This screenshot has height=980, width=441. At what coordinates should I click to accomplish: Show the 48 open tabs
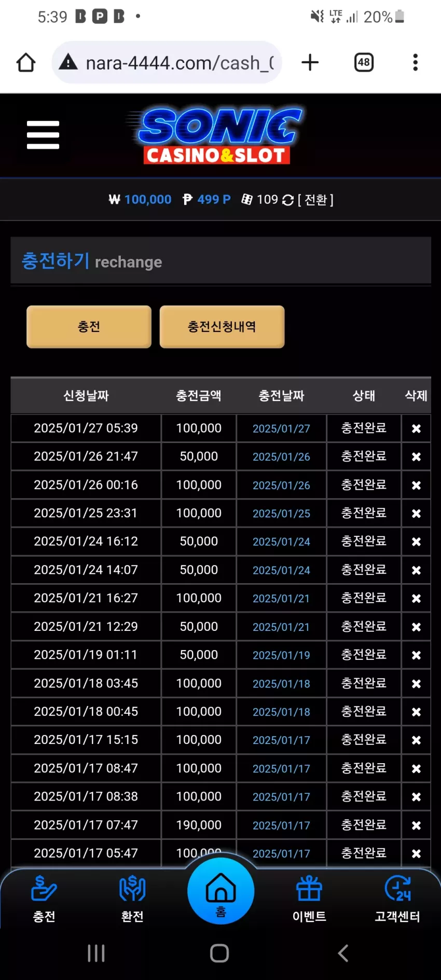click(364, 62)
